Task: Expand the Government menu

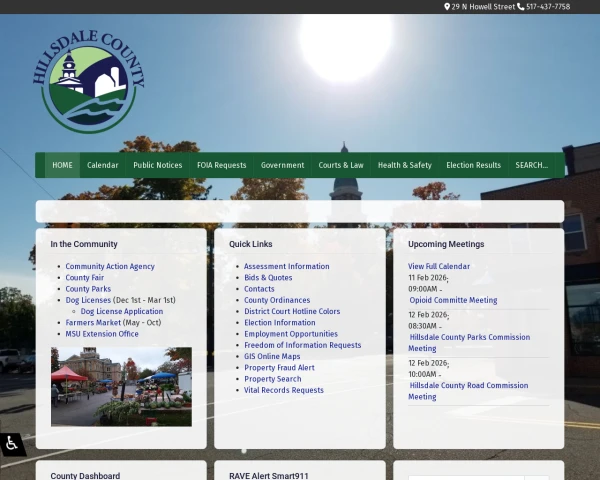Action: [x=282, y=165]
